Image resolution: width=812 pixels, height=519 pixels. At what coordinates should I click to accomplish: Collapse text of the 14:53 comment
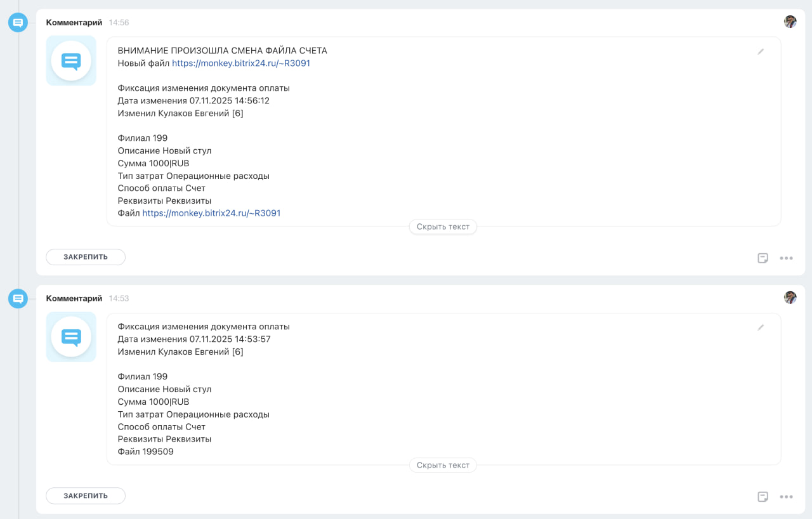click(443, 465)
